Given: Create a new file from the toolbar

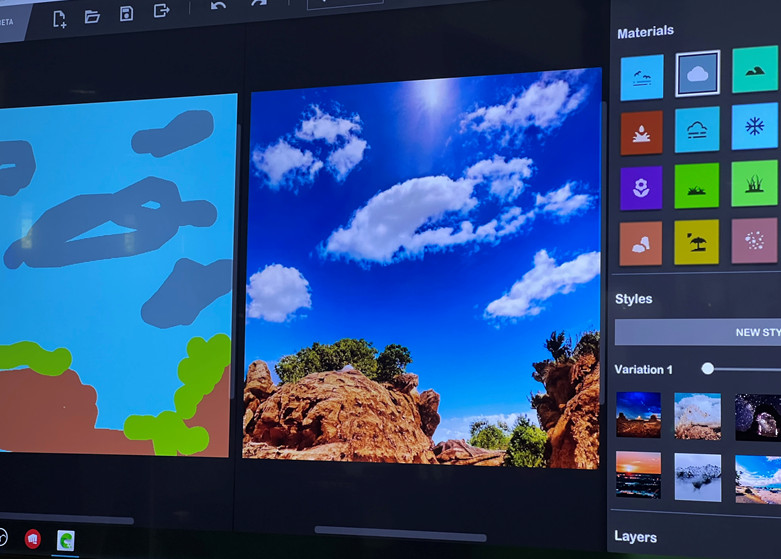Looking at the screenshot, I should pos(59,17).
